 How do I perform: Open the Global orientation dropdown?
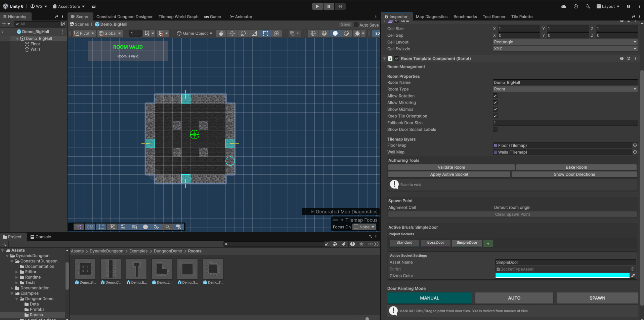tap(110, 33)
